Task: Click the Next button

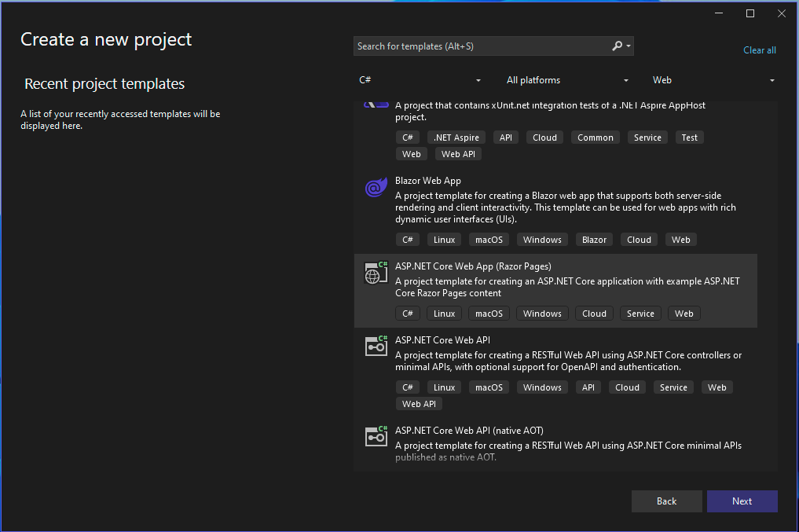Action: click(x=742, y=501)
